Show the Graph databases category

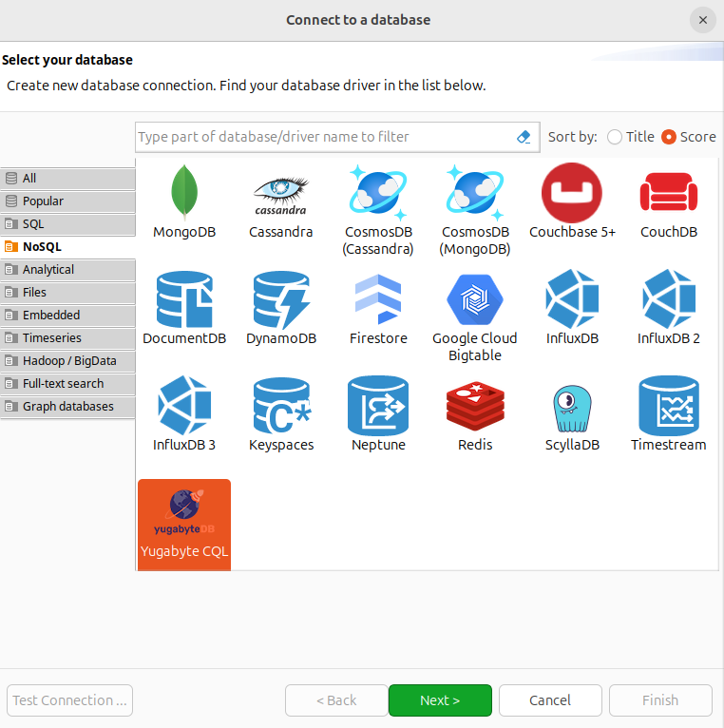[67, 407]
